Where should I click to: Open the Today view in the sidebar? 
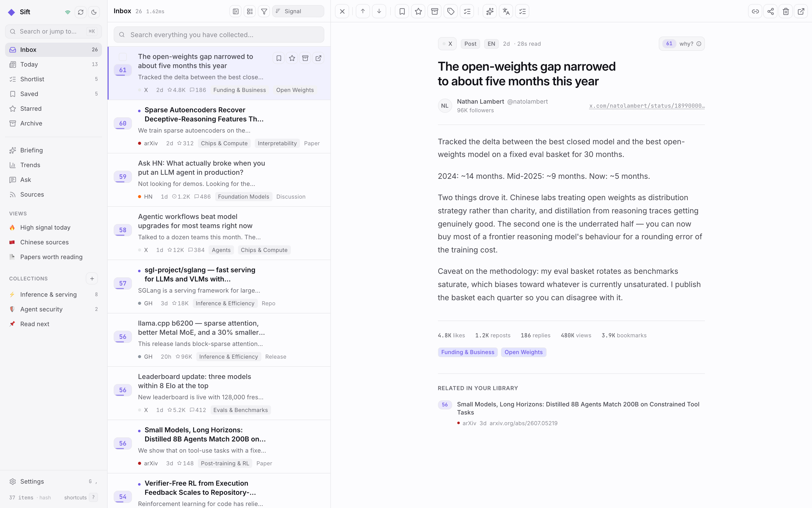pyautogui.click(x=53, y=65)
